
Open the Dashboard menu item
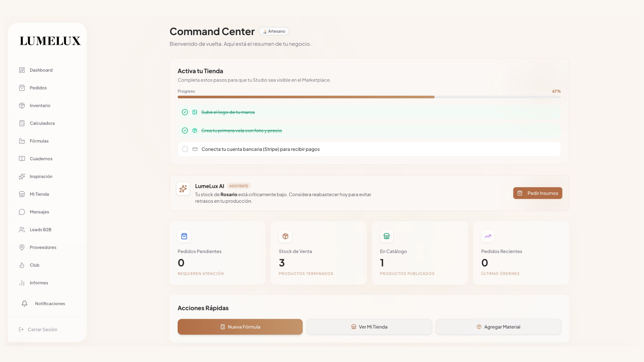41,70
